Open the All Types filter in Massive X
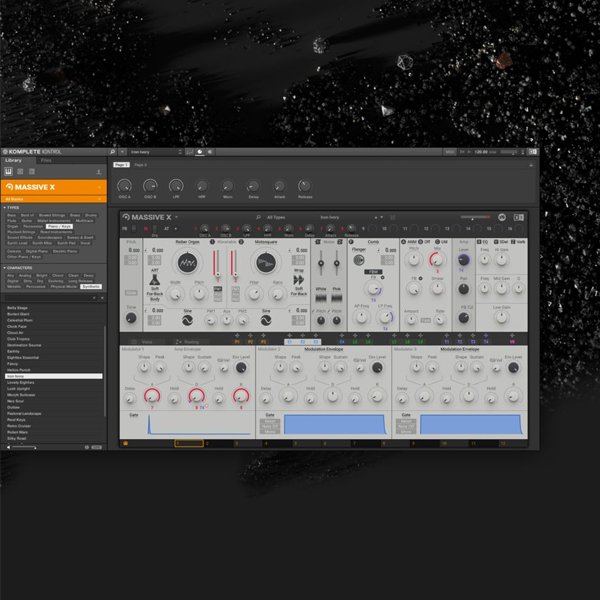The image size is (600, 600). pyautogui.click(x=276, y=217)
